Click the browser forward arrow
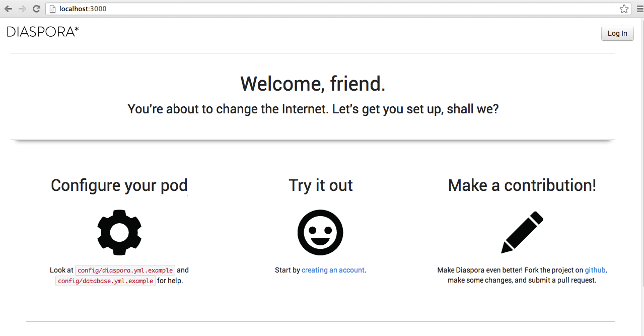This screenshot has height=336, width=644. coord(22,9)
